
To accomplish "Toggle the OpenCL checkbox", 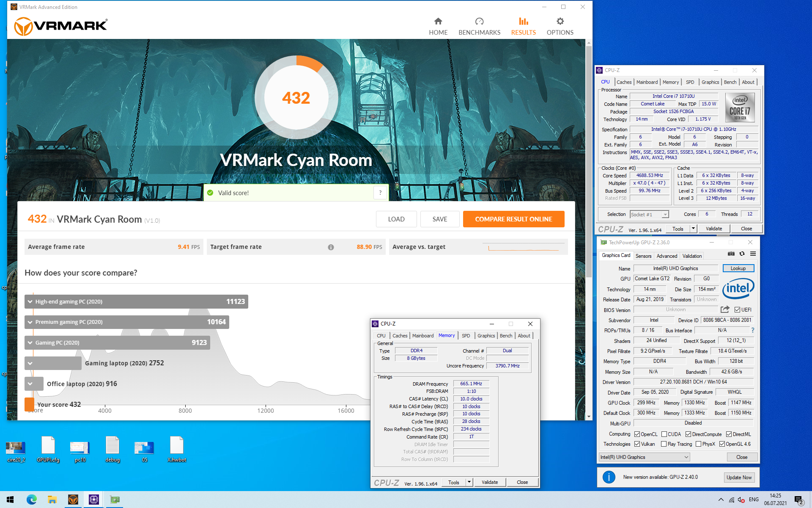I will tap(637, 434).
